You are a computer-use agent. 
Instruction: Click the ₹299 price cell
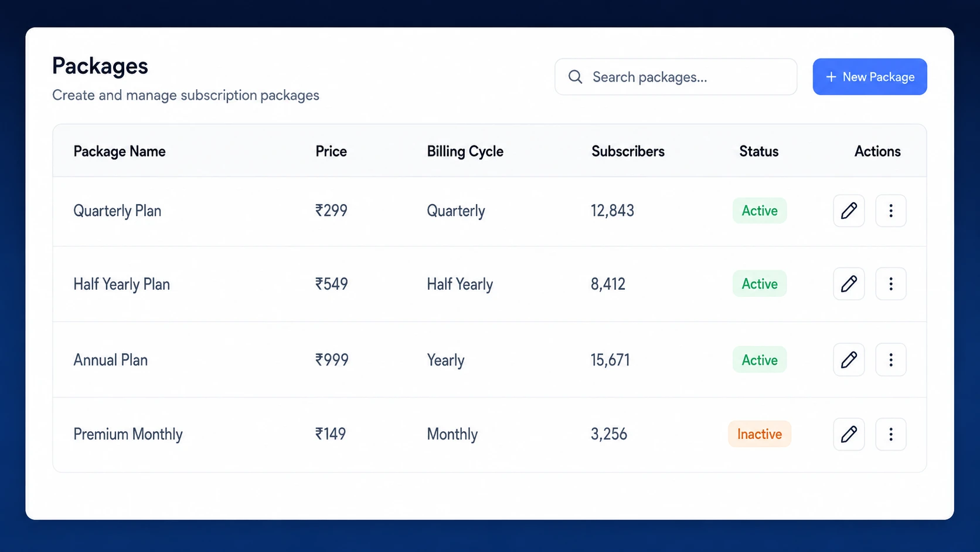tap(331, 211)
